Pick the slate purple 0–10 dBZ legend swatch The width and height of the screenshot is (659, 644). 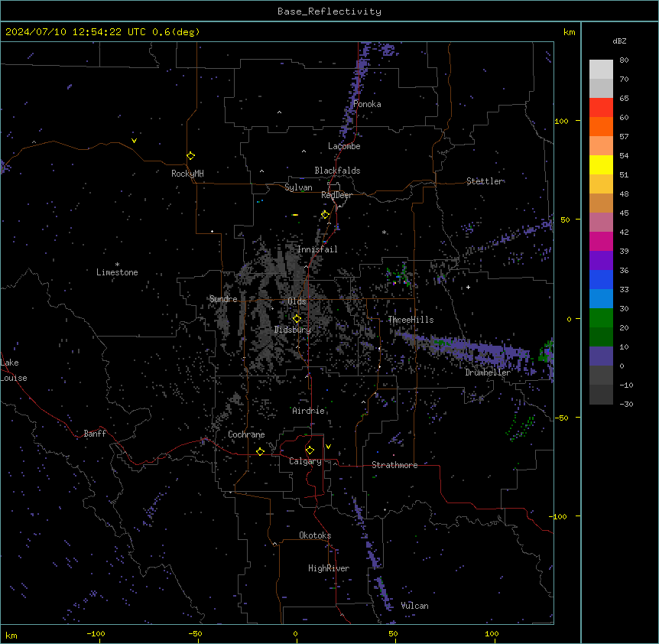(601, 356)
